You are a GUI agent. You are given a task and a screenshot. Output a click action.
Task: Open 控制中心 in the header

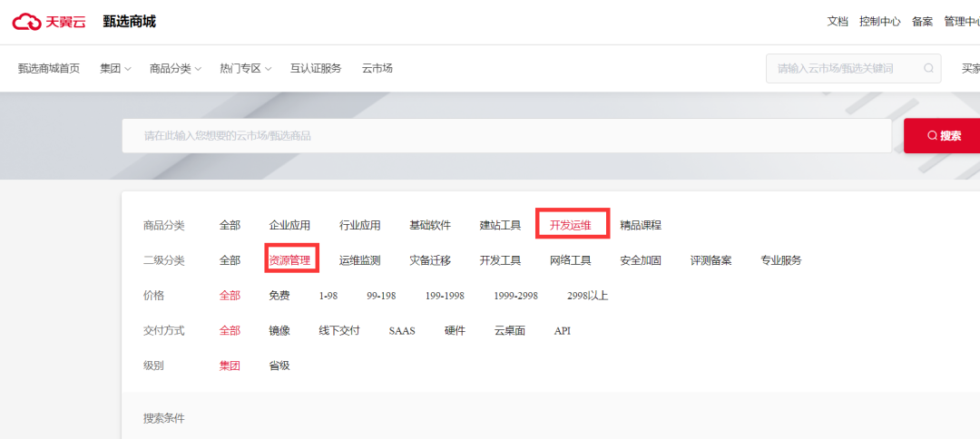click(x=880, y=22)
